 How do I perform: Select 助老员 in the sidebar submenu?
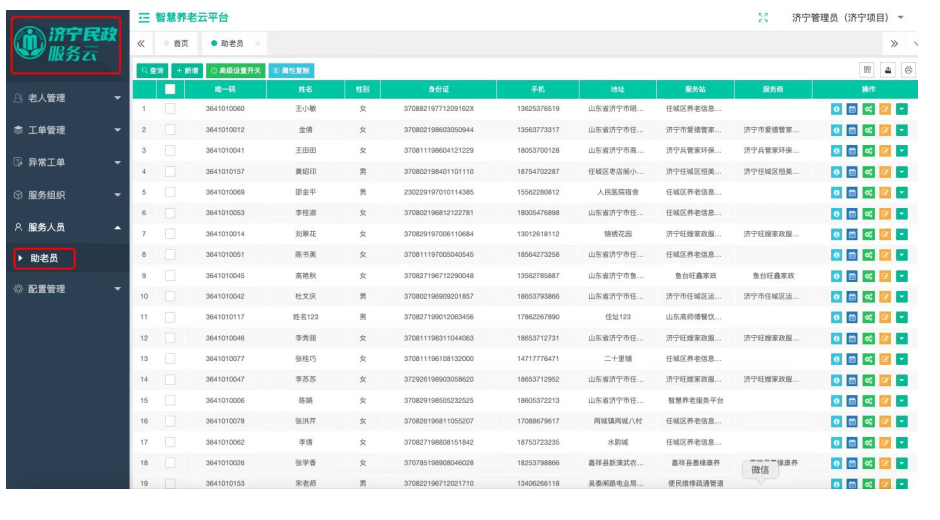click(x=45, y=259)
